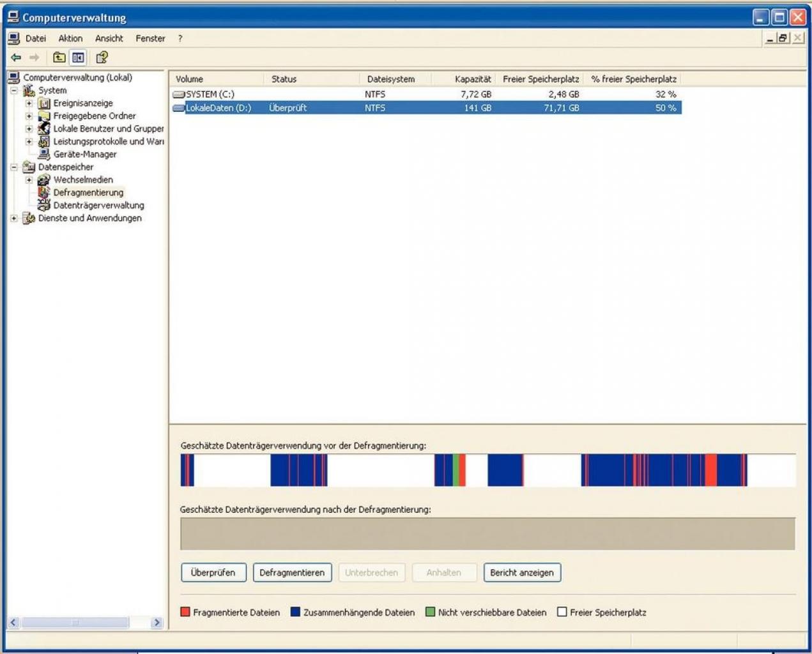
Task: Click the Freigegebene Ordner icon
Action: click(43, 116)
